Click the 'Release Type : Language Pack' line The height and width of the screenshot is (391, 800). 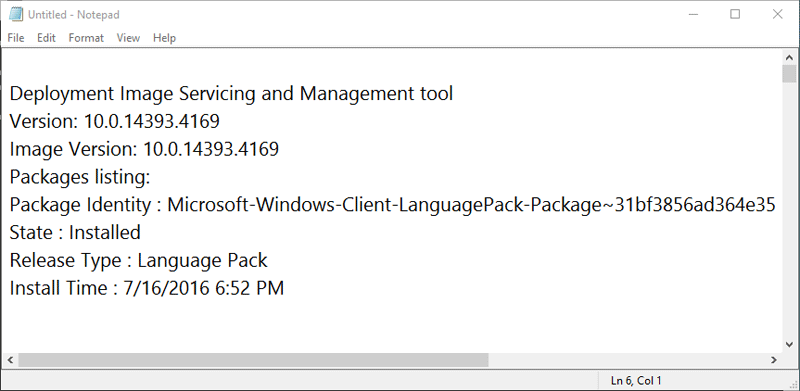click(x=139, y=261)
